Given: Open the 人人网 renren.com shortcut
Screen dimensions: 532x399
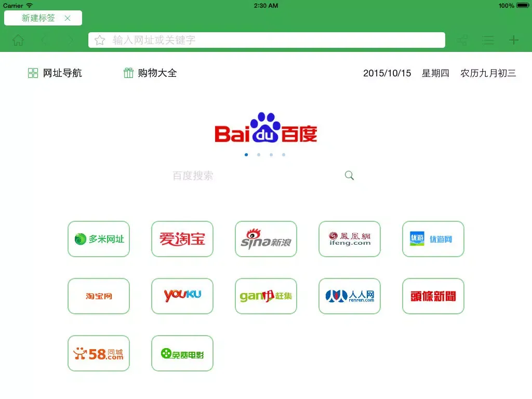Looking at the screenshot, I should click(350, 296).
